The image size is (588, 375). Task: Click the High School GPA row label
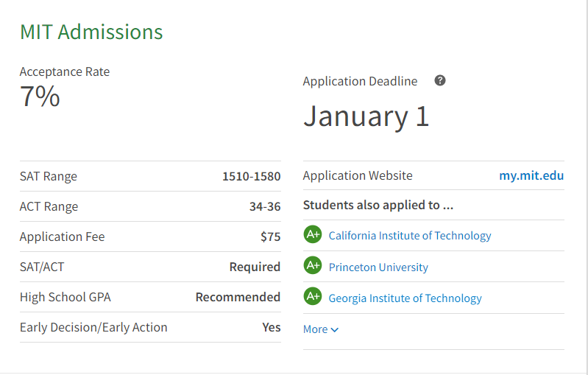pos(65,297)
